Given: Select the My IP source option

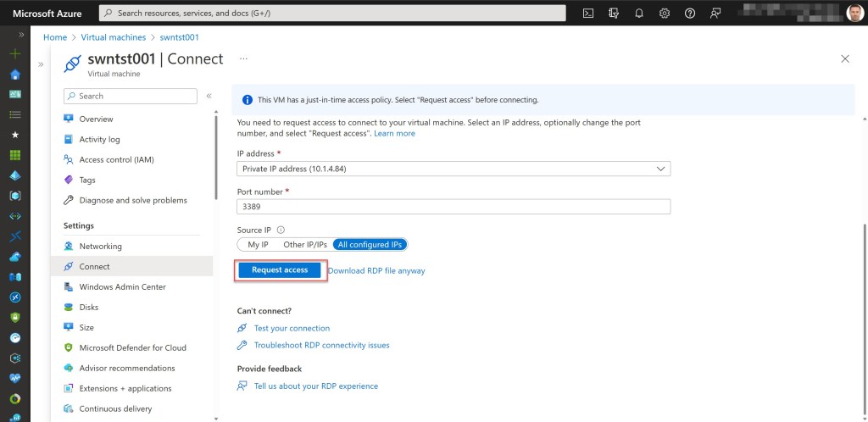Looking at the screenshot, I should coord(258,245).
